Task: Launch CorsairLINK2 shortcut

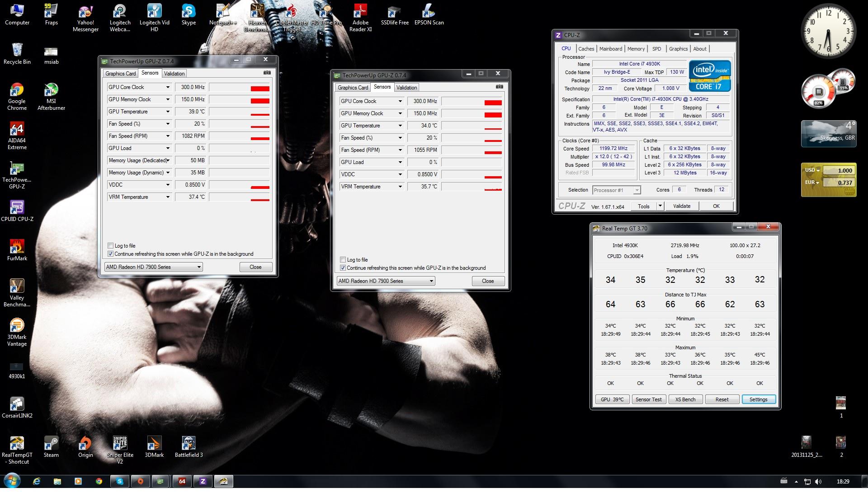Action: pos(17,408)
